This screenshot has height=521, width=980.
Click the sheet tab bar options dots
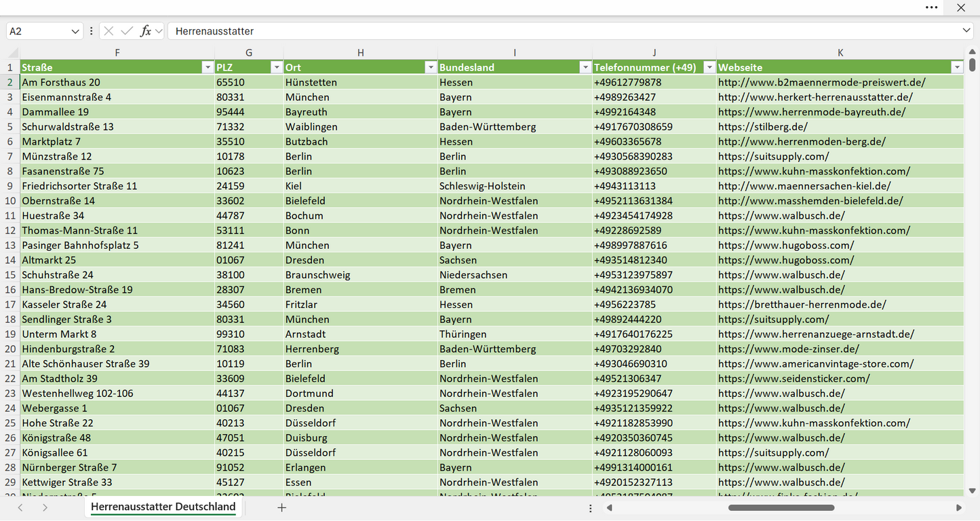click(590, 507)
